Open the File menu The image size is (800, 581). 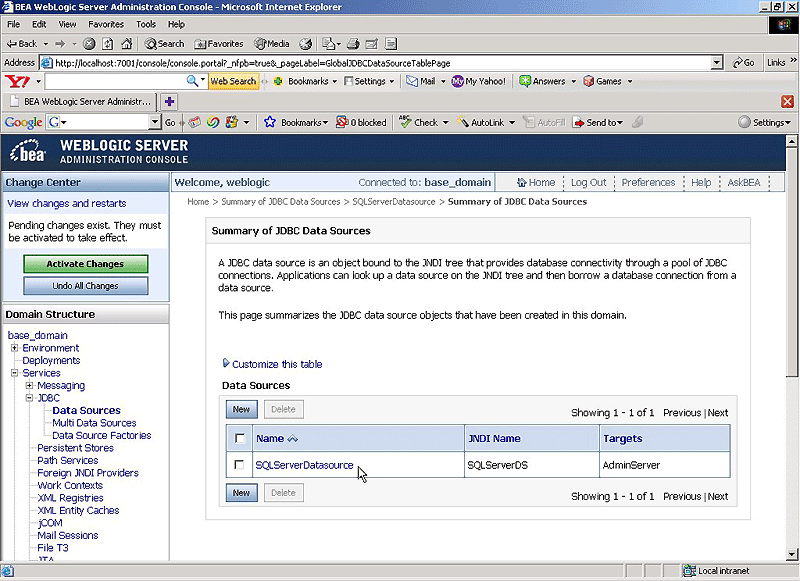coord(14,24)
